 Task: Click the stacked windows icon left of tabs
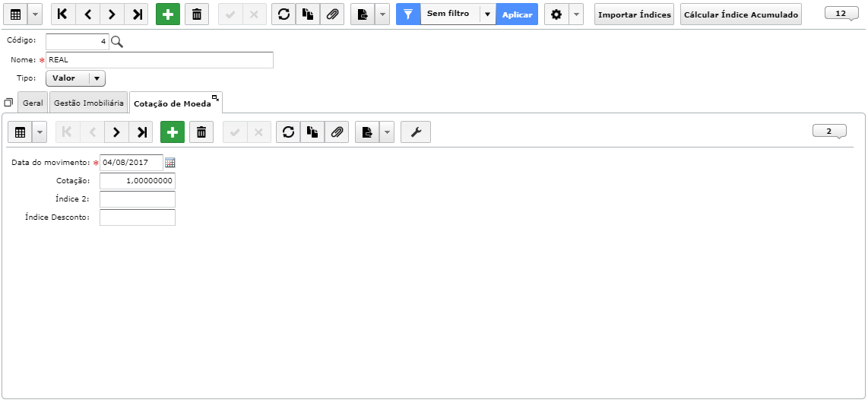click(8, 103)
